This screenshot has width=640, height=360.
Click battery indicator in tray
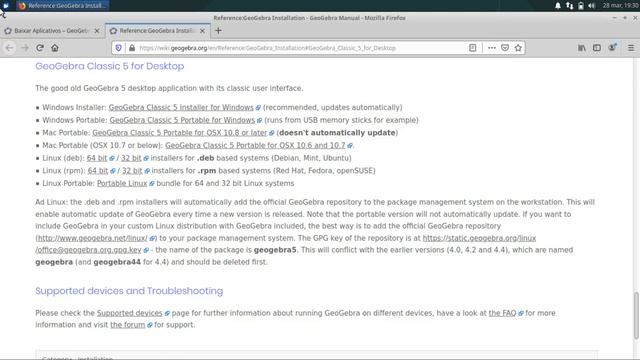[580, 6]
